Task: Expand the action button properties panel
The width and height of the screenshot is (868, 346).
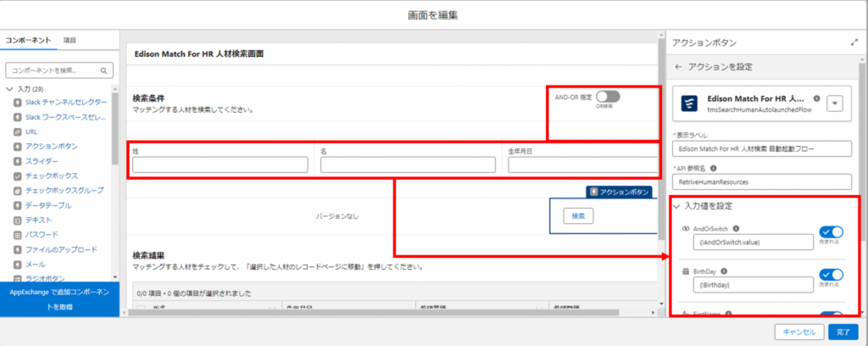Action: pos(854,42)
